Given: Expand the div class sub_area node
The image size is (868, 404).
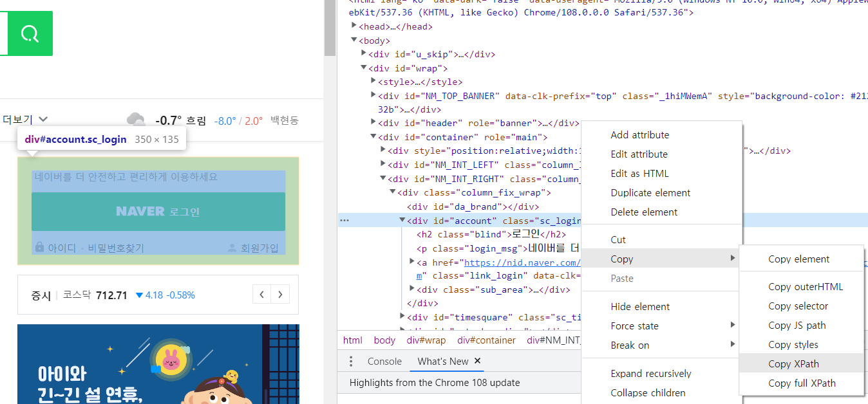Looking at the screenshot, I should pyautogui.click(x=413, y=289).
